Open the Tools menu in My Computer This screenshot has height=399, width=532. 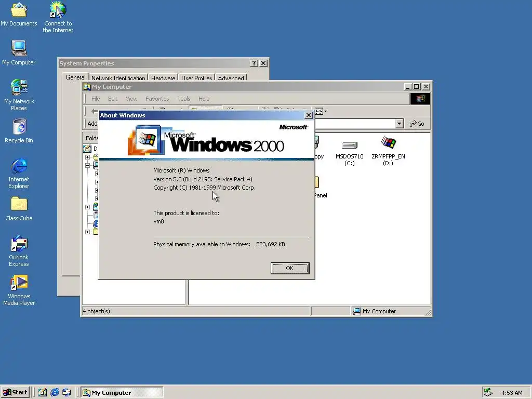183,99
